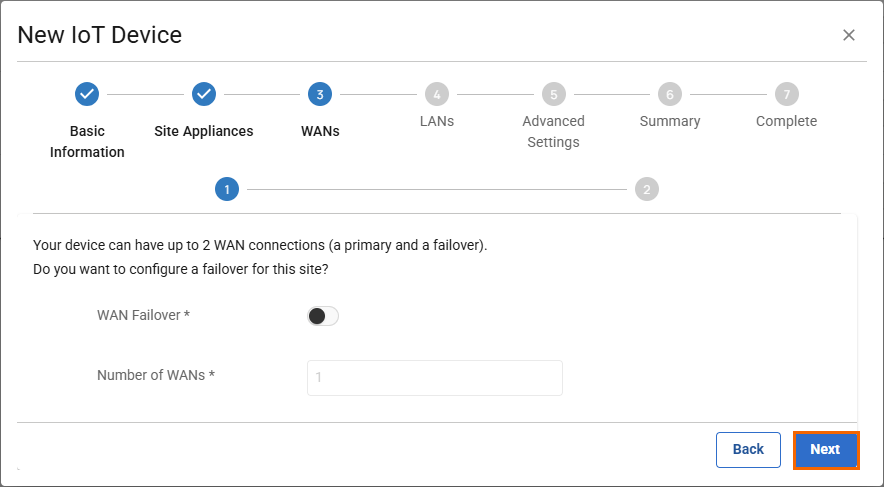Select sub-step 2 circle in WAN wizard
This screenshot has width=884, height=487.
tap(647, 189)
